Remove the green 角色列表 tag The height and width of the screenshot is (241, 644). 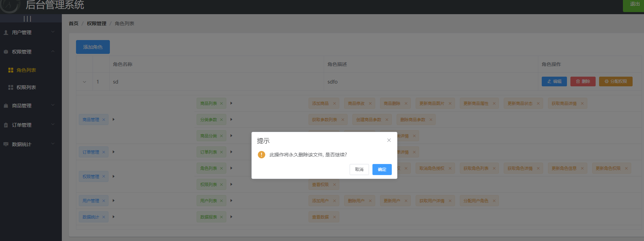tap(221, 168)
